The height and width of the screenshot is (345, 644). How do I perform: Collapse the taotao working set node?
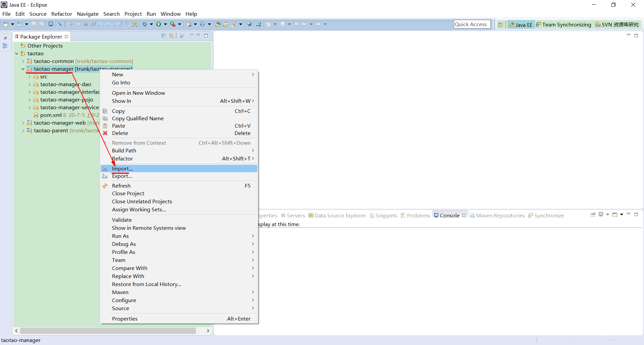point(16,54)
